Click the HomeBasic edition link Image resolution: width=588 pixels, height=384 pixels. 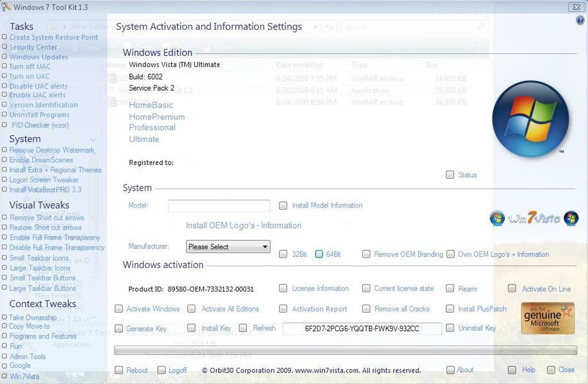tap(151, 105)
